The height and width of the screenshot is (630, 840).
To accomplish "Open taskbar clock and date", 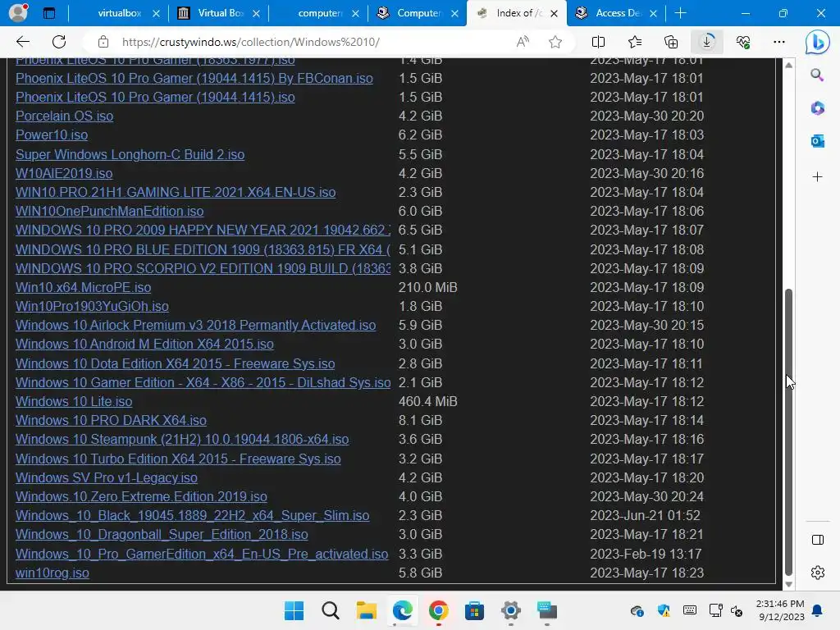I will click(x=781, y=610).
